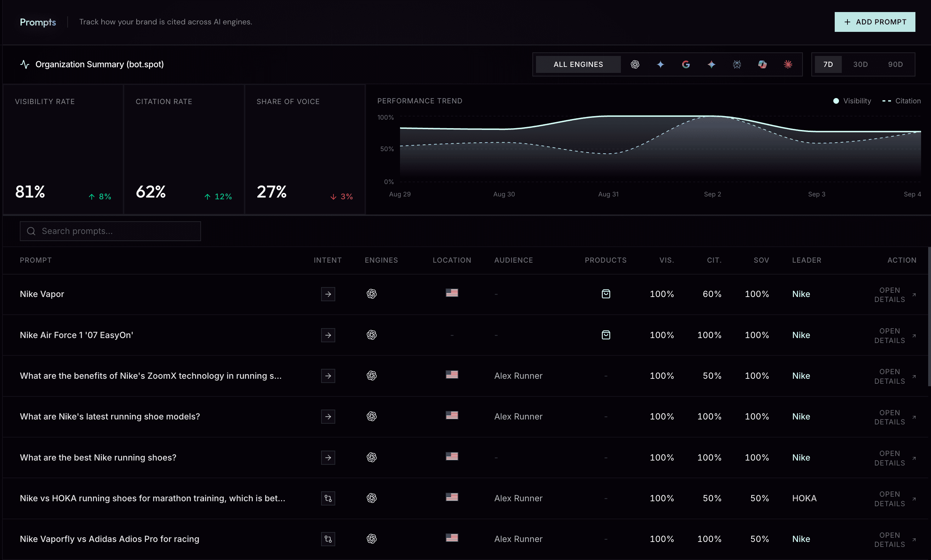
Task: Click the magnifier icon in the search box
Action: pos(31,231)
